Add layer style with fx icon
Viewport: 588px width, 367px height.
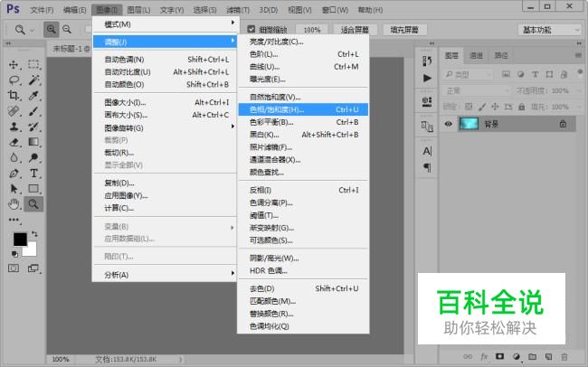point(484,356)
